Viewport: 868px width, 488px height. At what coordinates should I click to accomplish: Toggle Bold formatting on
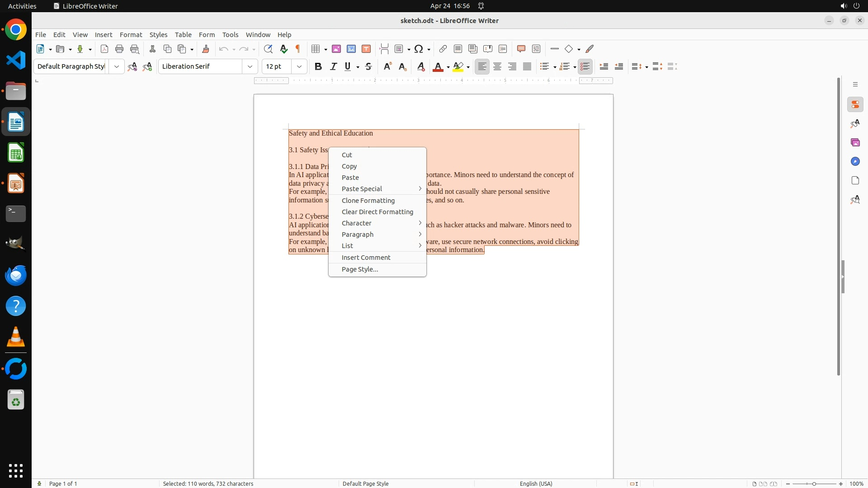coord(318,66)
